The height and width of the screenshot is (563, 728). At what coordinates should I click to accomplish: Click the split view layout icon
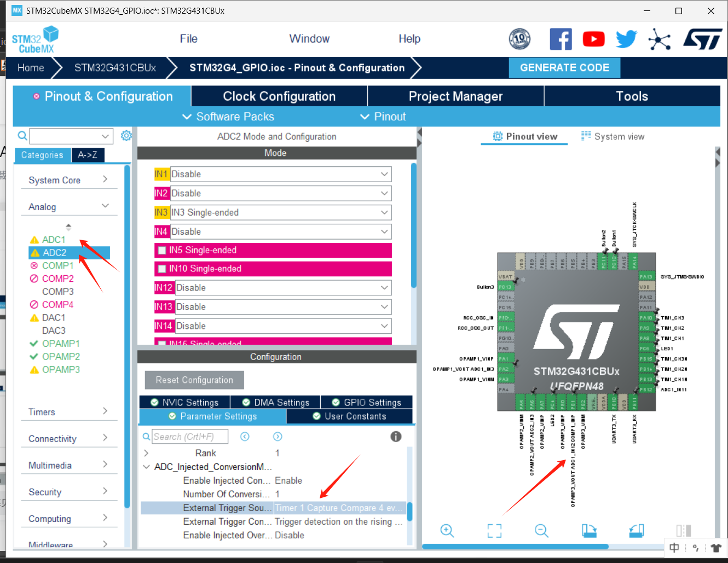(684, 531)
